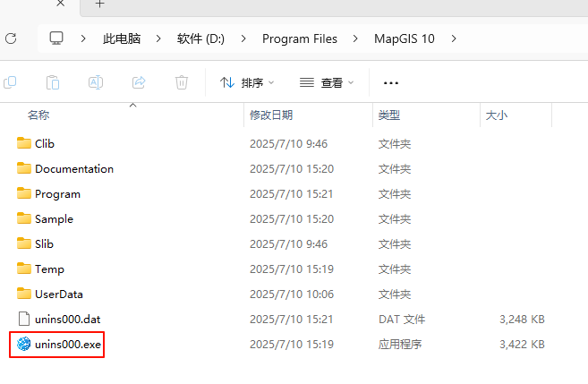The height and width of the screenshot is (384, 588).
Task: Click the Program folder name
Action: 58,194
